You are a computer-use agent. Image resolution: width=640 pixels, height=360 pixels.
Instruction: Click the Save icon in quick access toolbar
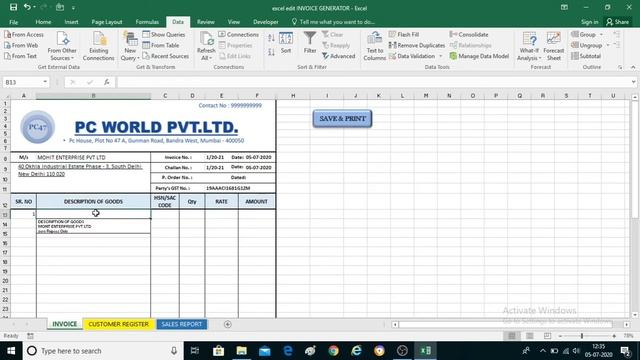(13, 7)
